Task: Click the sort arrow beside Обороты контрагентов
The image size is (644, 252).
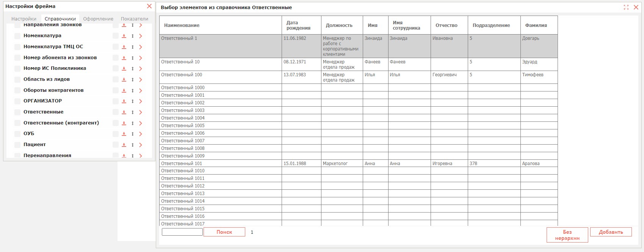Action: (x=133, y=91)
